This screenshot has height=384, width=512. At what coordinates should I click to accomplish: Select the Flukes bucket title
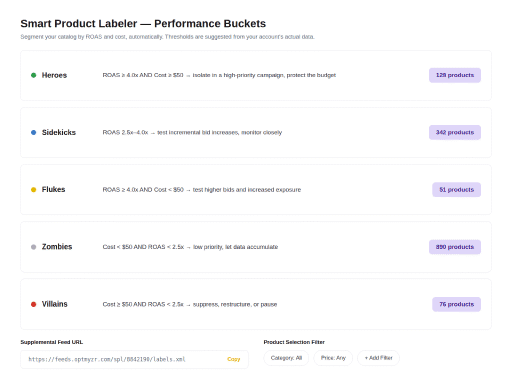tap(53, 190)
